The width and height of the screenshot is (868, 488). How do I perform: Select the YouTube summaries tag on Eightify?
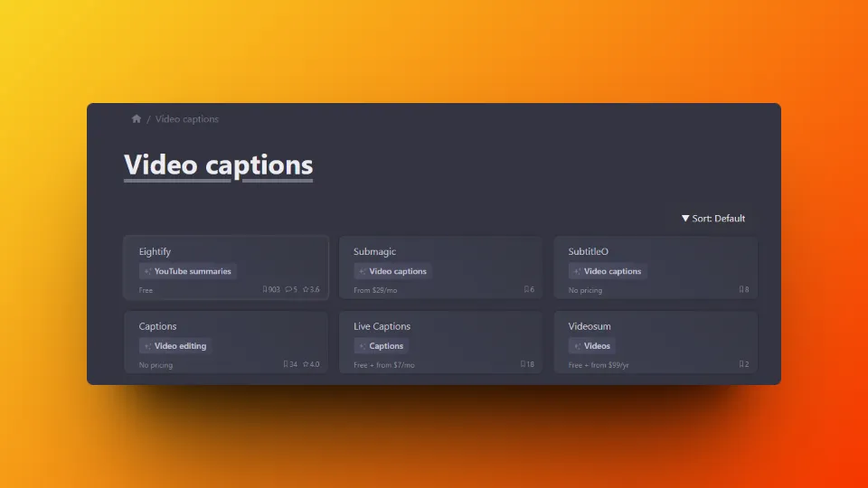coord(188,271)
